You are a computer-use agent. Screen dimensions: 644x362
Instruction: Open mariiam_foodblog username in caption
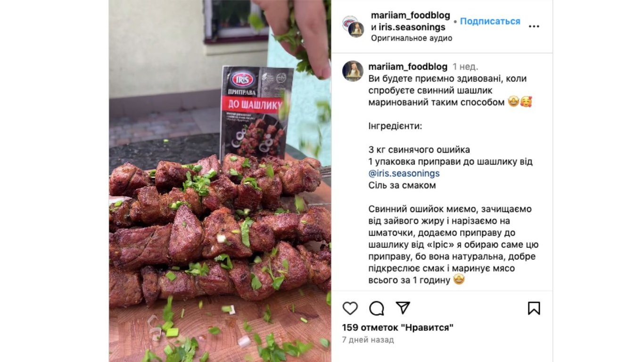(408, 67)
